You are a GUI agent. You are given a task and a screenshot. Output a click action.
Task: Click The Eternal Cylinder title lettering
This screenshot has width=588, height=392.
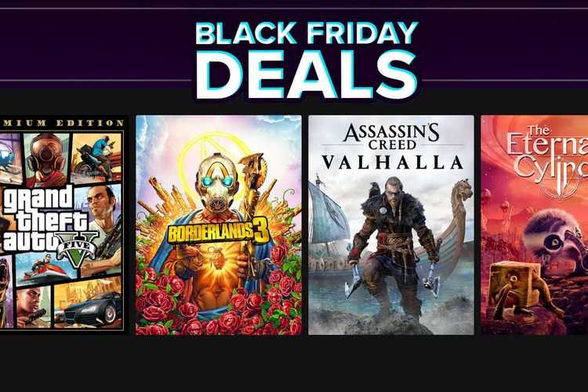pyautogui.click(x=547, y=158)
